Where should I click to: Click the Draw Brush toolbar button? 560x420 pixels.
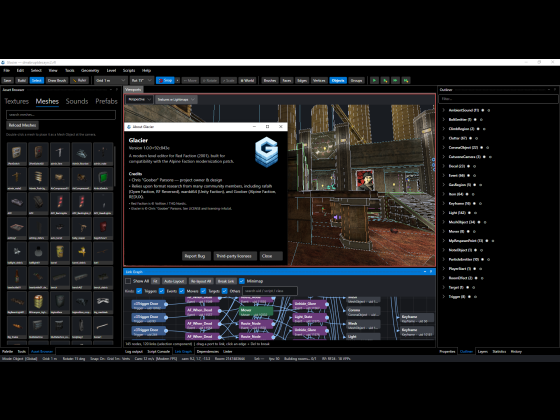coord(57,80)
